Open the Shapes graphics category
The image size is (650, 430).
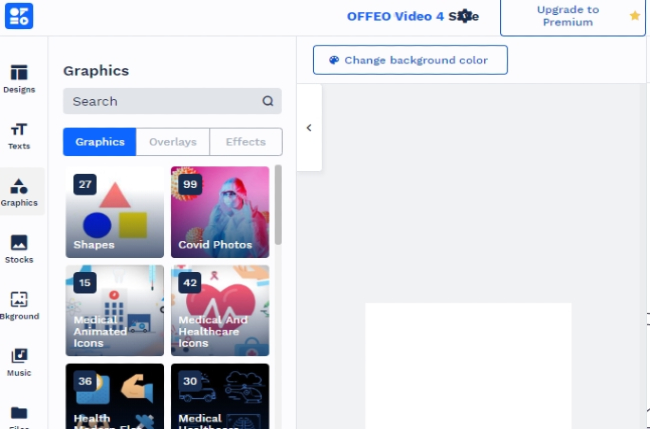click(114, 212)
